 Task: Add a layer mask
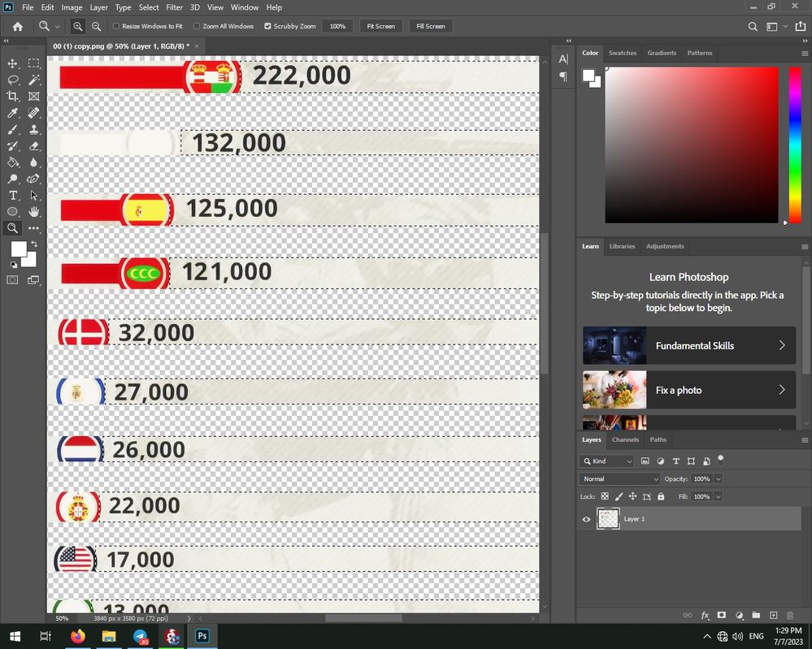pyautogui.click(x=722, y=616)
